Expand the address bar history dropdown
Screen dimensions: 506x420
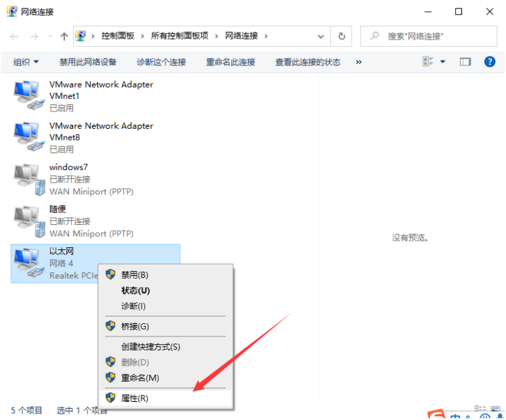click(x=321, y=36)
